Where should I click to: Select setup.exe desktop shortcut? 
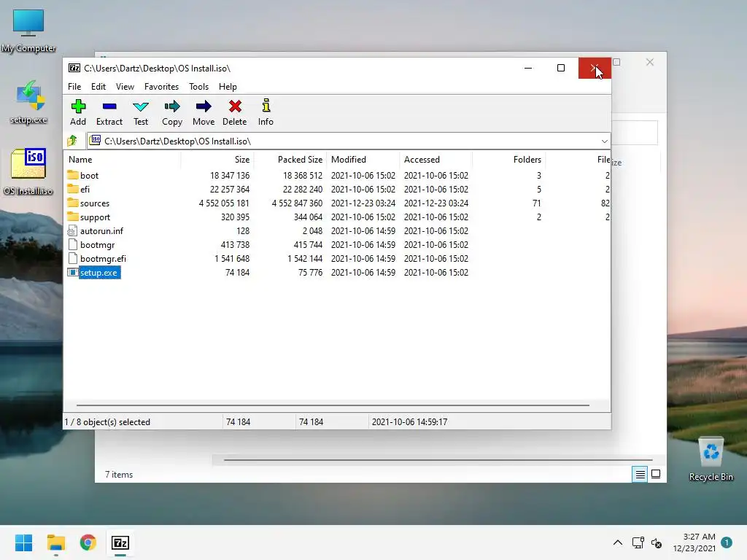pos(28,102)
